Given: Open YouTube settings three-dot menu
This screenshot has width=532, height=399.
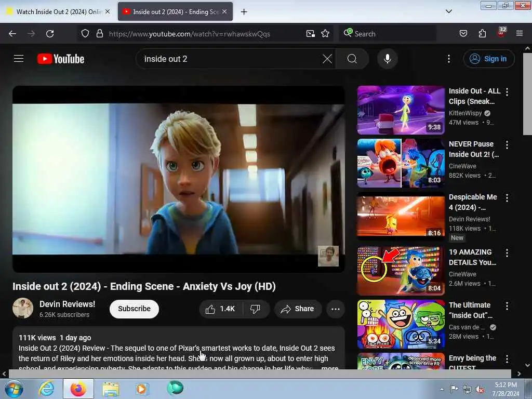Looking at the screenshot, I should [x=448, y=59].
